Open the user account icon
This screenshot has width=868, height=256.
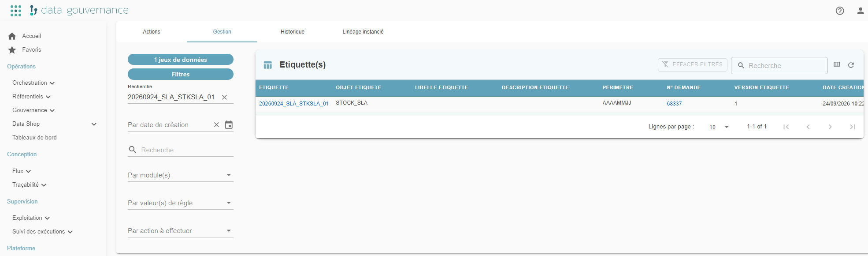[x=860, y=11]
